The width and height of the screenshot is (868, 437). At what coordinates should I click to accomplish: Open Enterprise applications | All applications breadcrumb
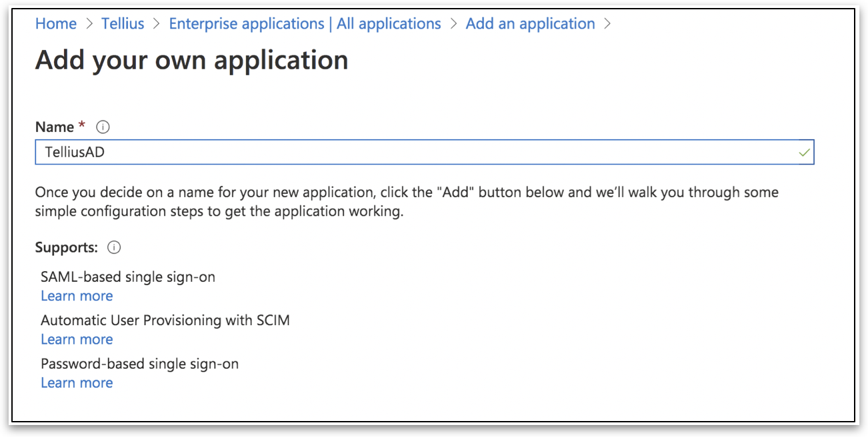tap(305, 24)
